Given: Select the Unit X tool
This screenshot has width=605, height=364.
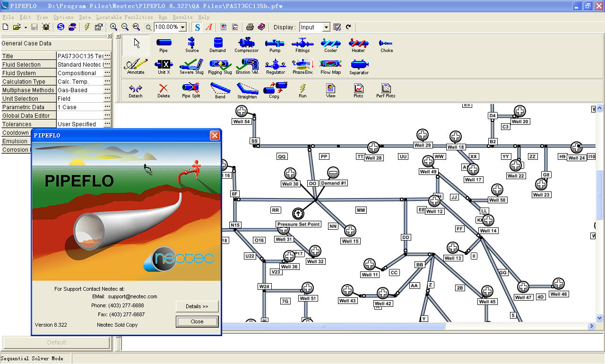Looking at the screenshot, I should point(164,67).
